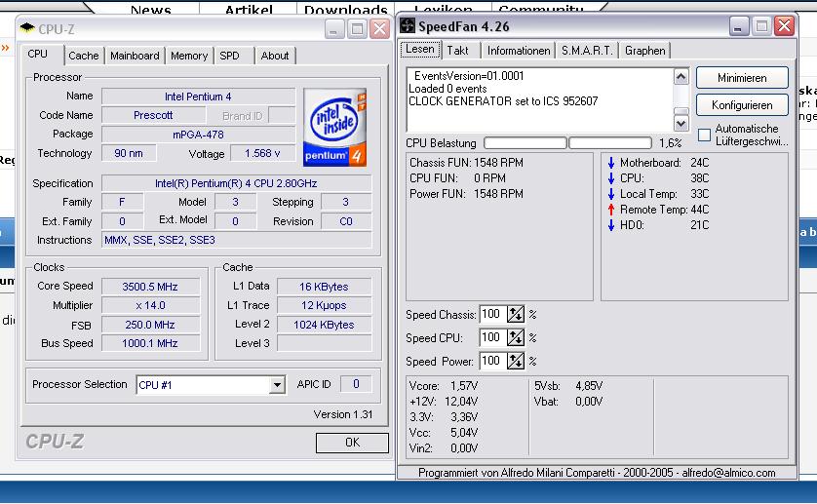Screen dimensions: 817x504
Task: Select the CPU tab in CPU-Z
Action: pyautogui.click(x=37, y=55)
